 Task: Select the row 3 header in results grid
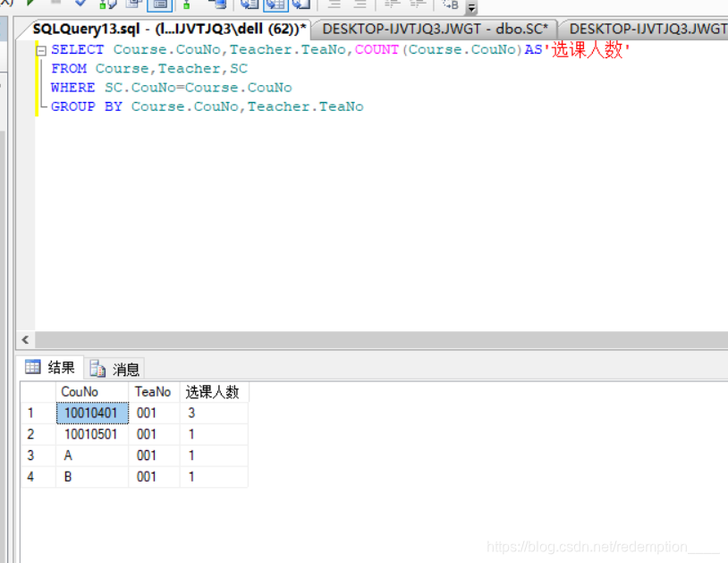pyautogui.click(x=38, y=456)
